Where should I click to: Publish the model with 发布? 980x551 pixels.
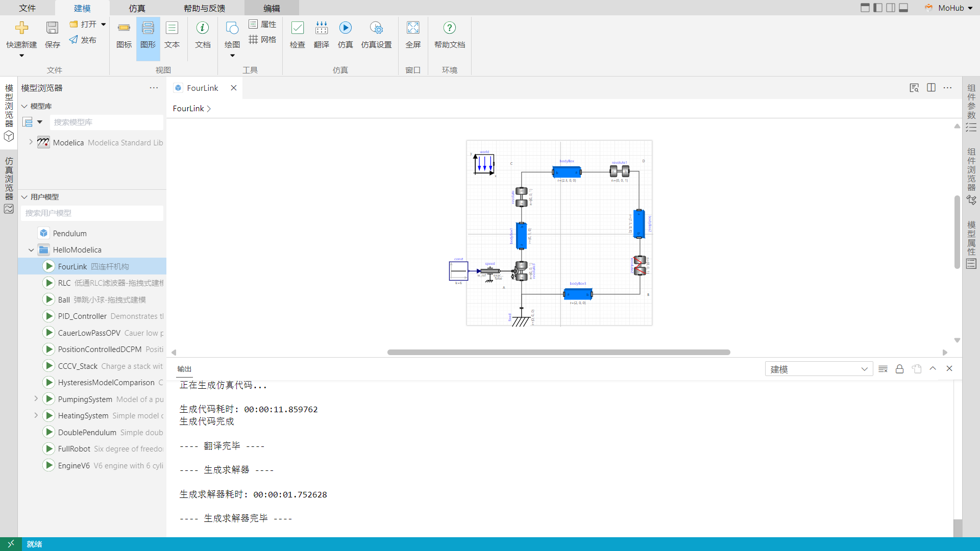(x=83, y=40)
